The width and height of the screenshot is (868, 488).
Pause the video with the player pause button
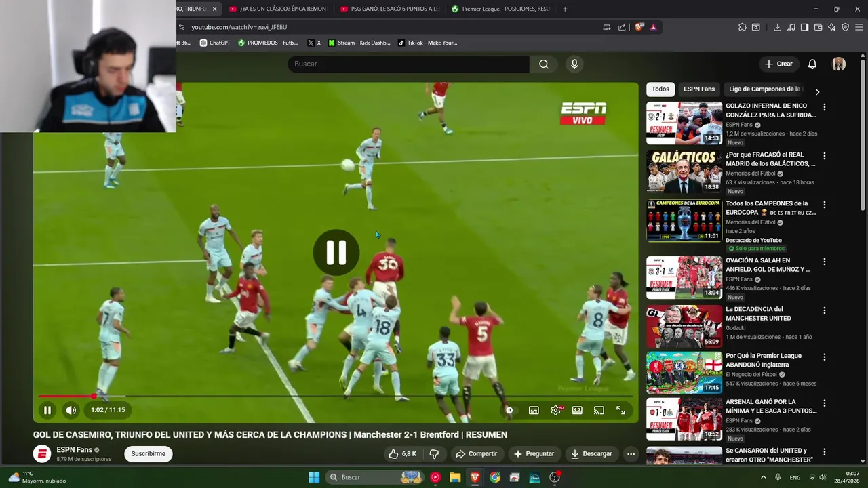[x=47, y=410]
